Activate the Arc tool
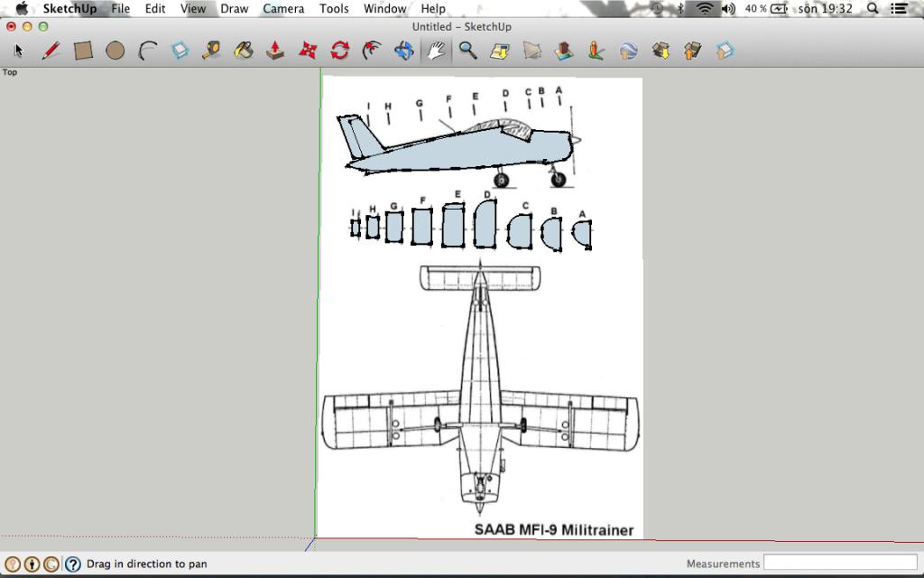Image resolution: width=924 pixels, height=578 pixels. (x=148, y=51)
